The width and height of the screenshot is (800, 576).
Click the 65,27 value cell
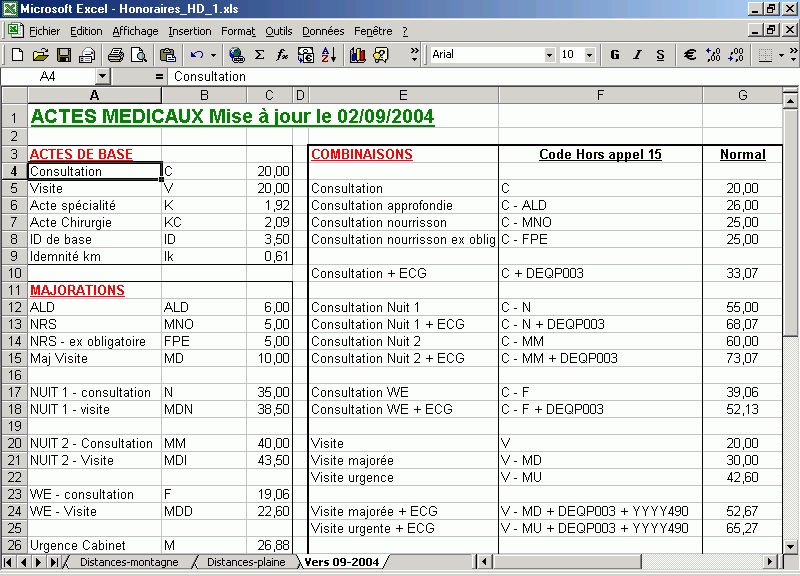(742, 528)
